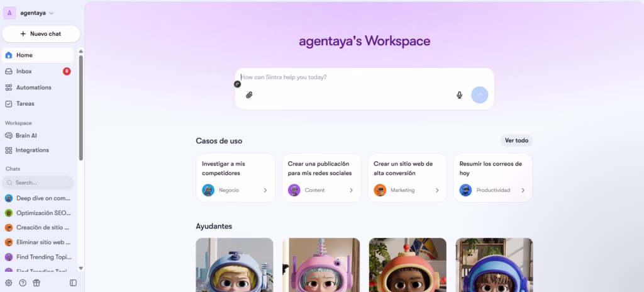The image size is (644, 292).
Task: Expand the agentaya workspace dropdown chevron
Action: point(52,13)
